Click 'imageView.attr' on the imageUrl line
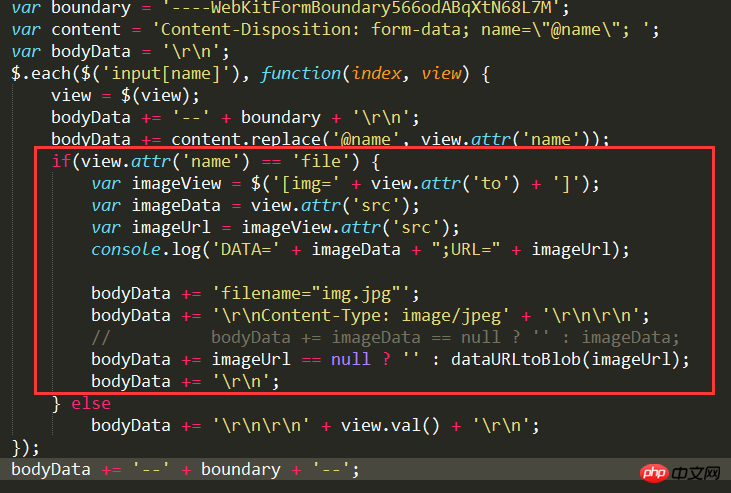The height and width of the screenshot is (493, 731). click(311, 228)
